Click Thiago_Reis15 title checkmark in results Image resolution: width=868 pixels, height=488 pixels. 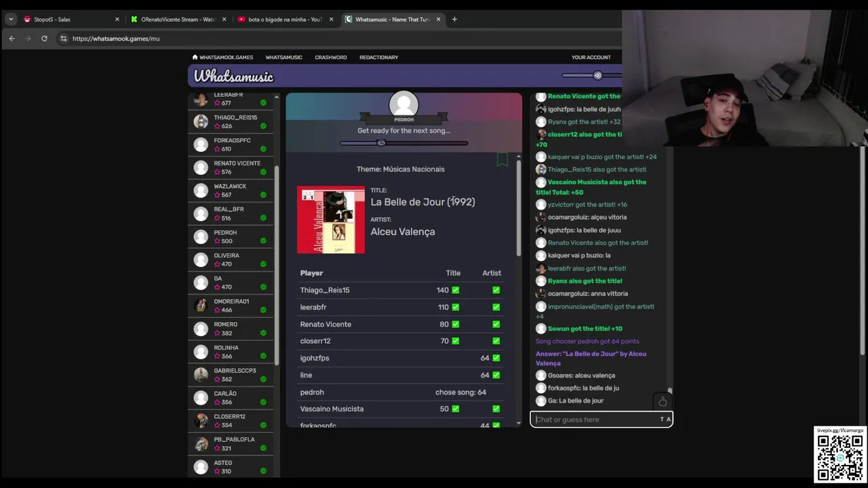(x=456, y=290)
